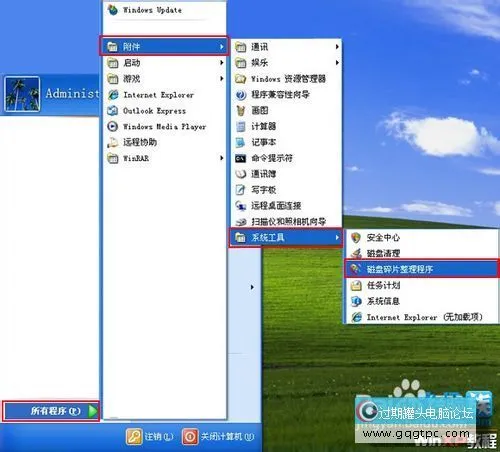Expand the 娱乐 submenu arrow
The width and height of the screenshot is (500, 452).
[x=337, y=63]
